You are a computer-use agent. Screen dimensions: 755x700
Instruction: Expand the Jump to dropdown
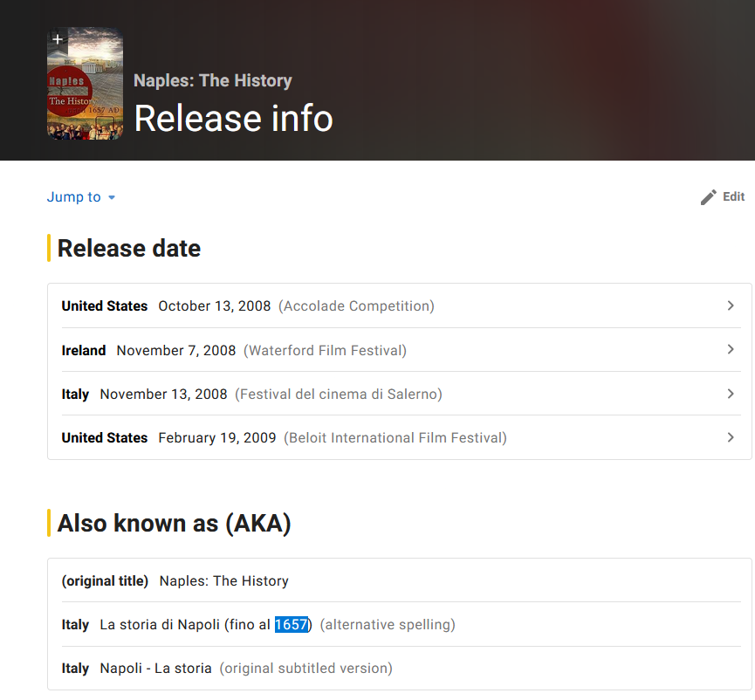point(81,197)
